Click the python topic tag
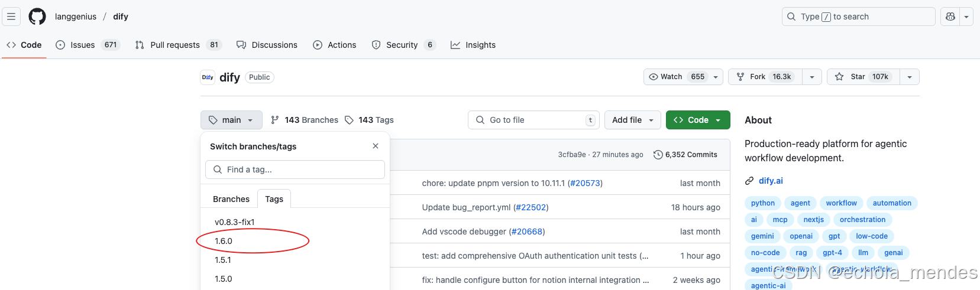 pyautogui.click(x=763, y=203)
